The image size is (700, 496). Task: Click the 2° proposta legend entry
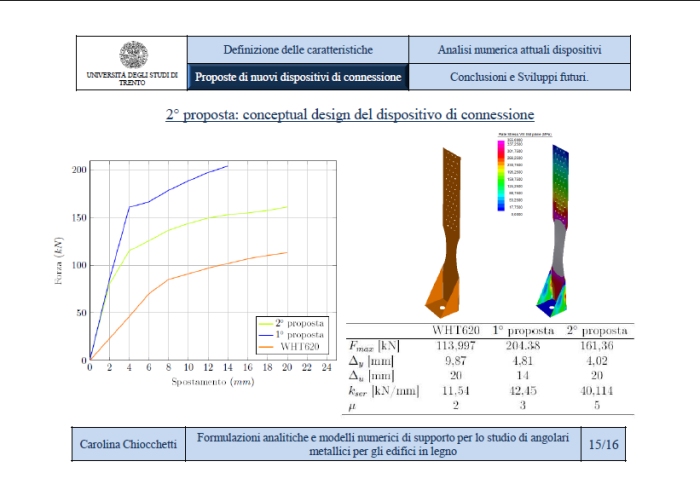pos(296,324)
